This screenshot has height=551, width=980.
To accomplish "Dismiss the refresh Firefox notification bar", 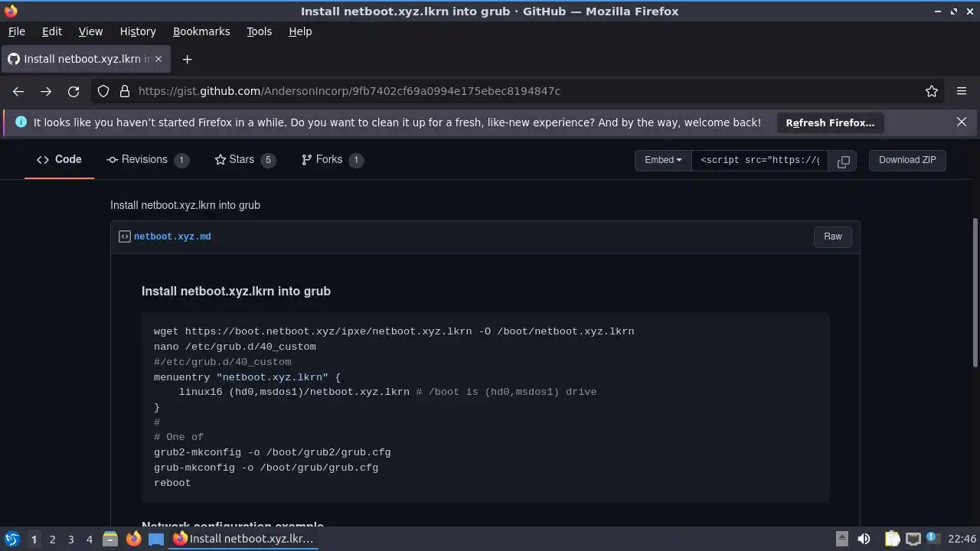I will [x=962, y=122].
